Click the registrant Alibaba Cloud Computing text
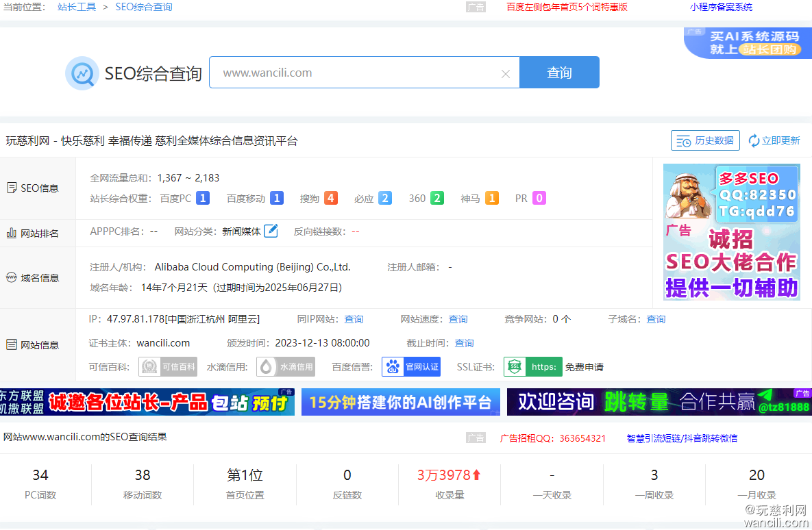The image size is (812, 530). [x=253, y=267]
